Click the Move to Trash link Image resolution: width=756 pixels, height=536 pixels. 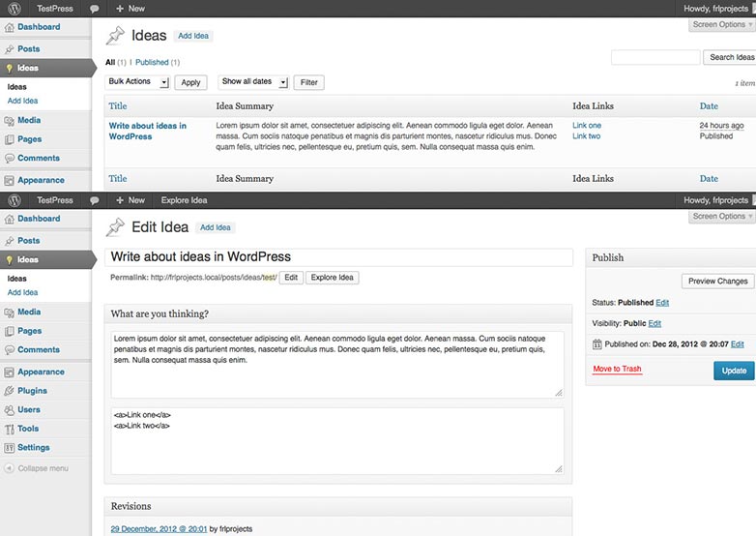click(617, 369)
